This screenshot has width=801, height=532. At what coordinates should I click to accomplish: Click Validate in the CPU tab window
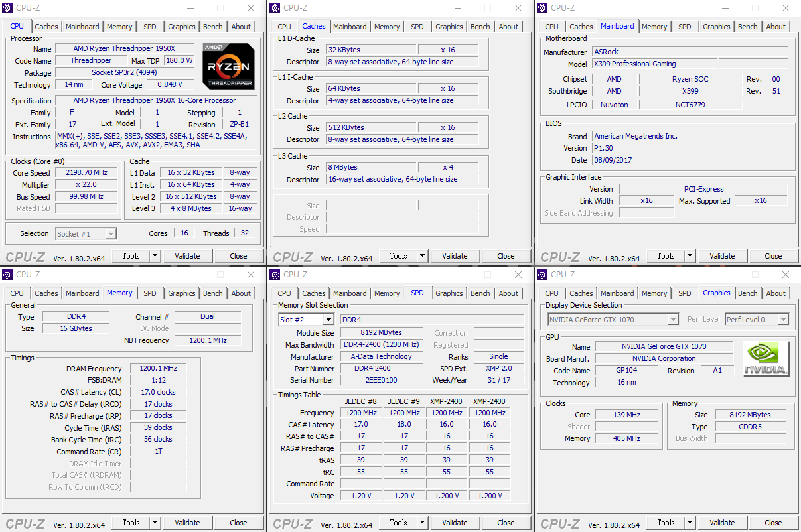tap(187, 256)
